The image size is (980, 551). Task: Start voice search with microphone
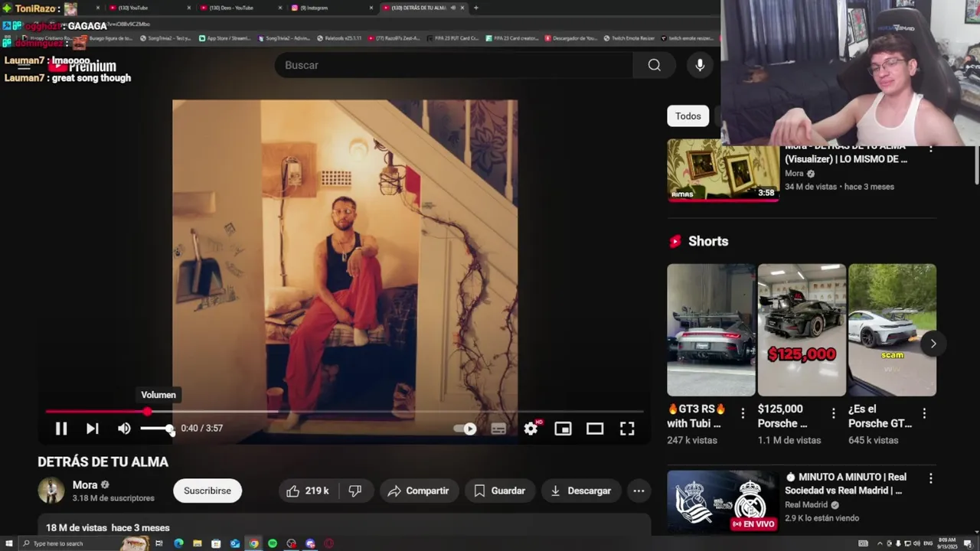pos(700,65)
